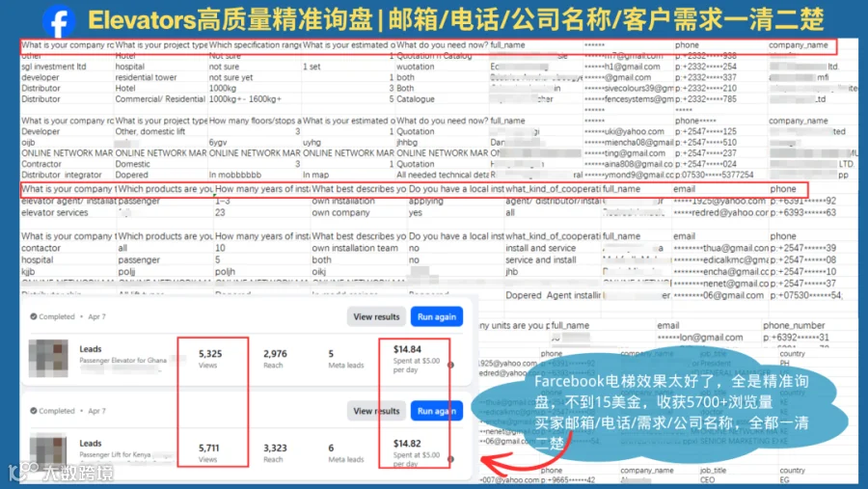Select the cell 'In map'
Screen dimensions: 868x489
point(316,175)
